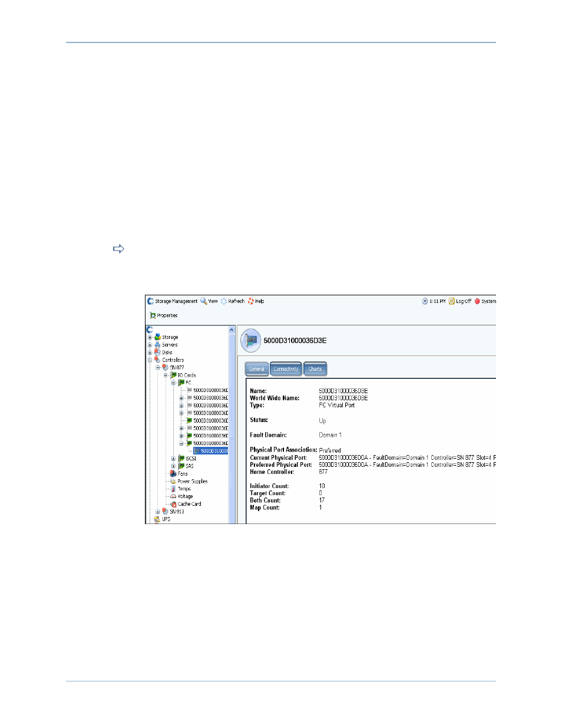Select the UPS icon in tree

(157, 519)
